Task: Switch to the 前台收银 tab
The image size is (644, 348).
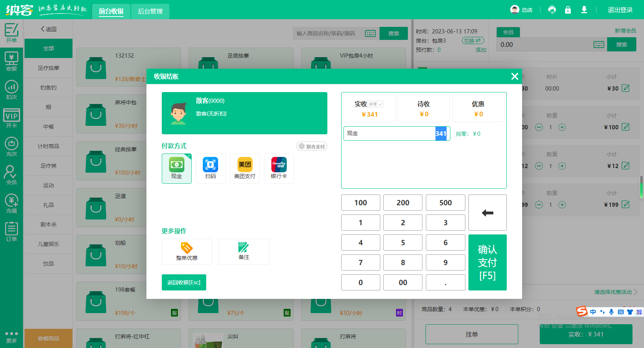Action: [x=111, y=11]
